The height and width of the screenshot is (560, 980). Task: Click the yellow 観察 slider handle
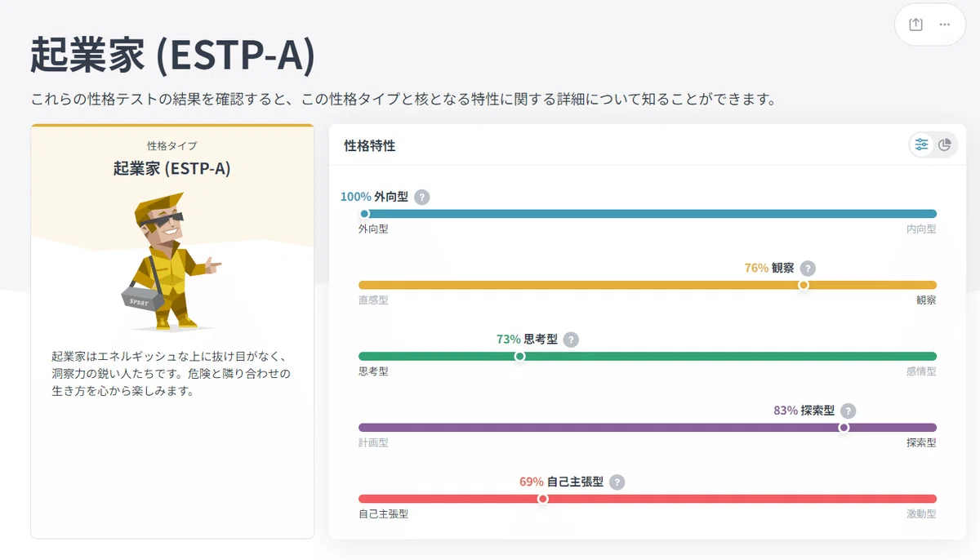804,285
